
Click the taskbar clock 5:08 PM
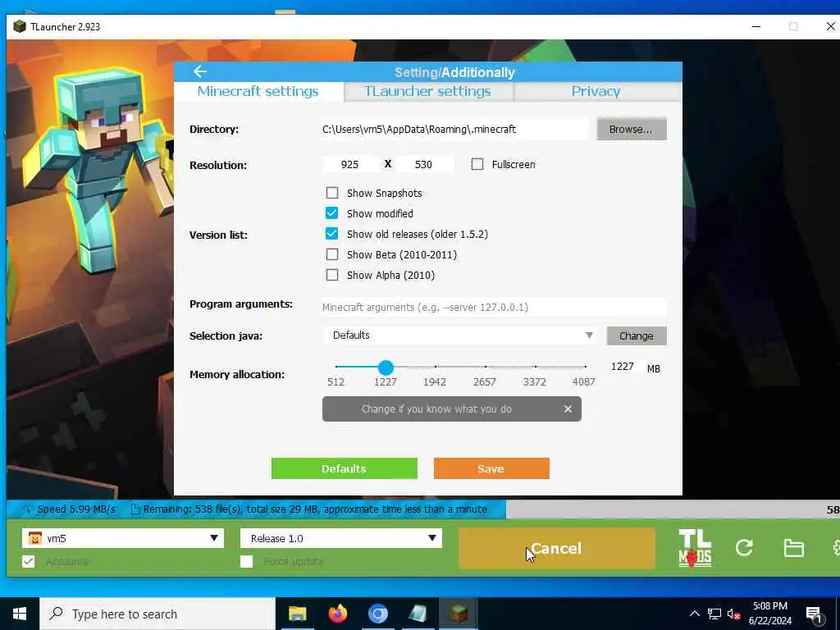coord(769,614)
